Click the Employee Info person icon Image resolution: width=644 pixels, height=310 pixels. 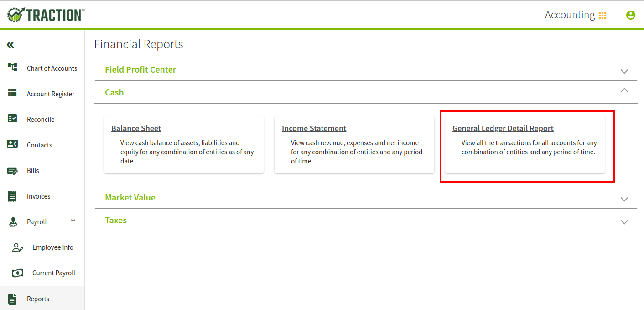[x=18, y=247]
